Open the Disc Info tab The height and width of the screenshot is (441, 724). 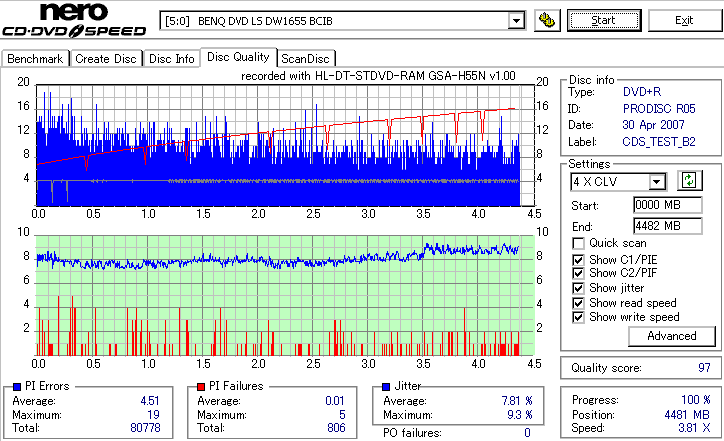[171, 59]
